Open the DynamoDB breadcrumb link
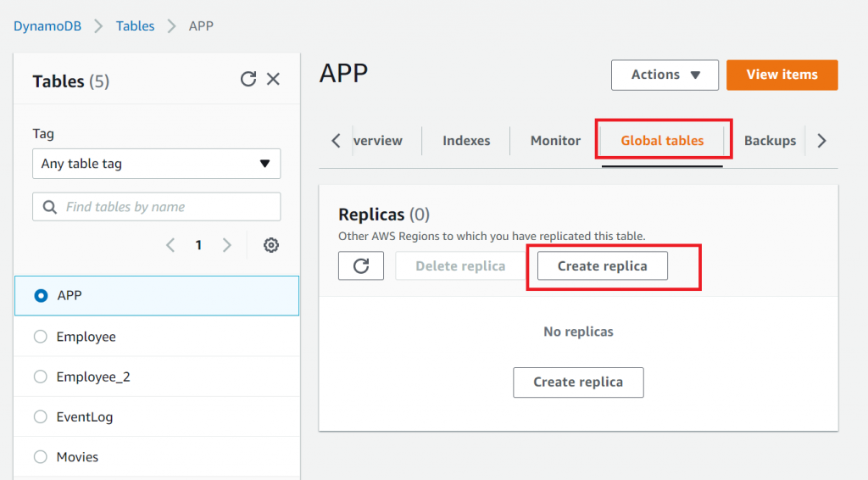This screenshot has height=480, width=868. (47, 26)
